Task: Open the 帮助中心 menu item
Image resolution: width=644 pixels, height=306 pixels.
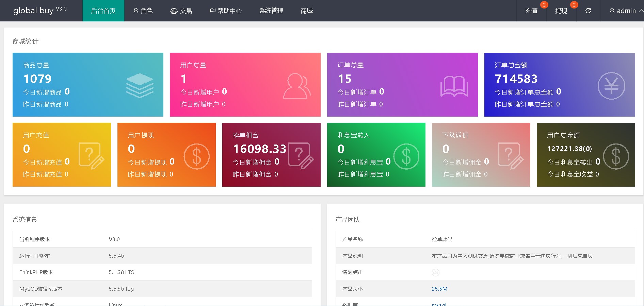Action: click(226, 11)
